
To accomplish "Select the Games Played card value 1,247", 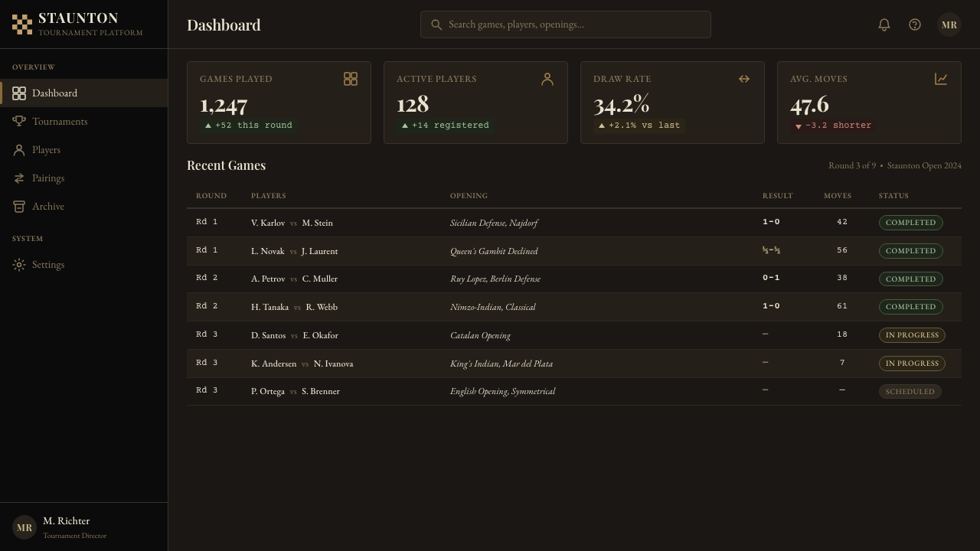I will coord(224,105).
